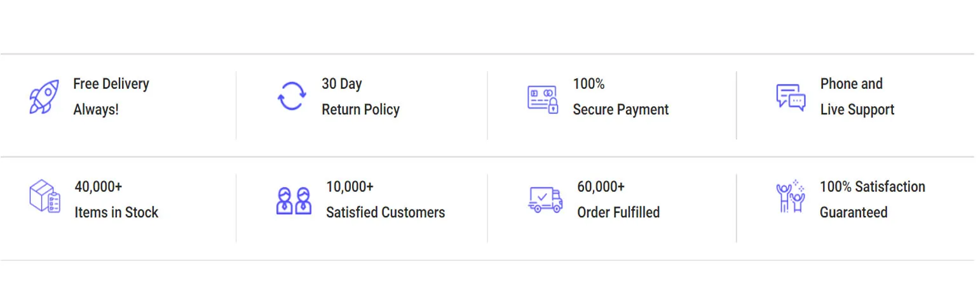Click the "Secure Payment" text
This screenshot has width=980, height=303.
[x=620, y=109]
